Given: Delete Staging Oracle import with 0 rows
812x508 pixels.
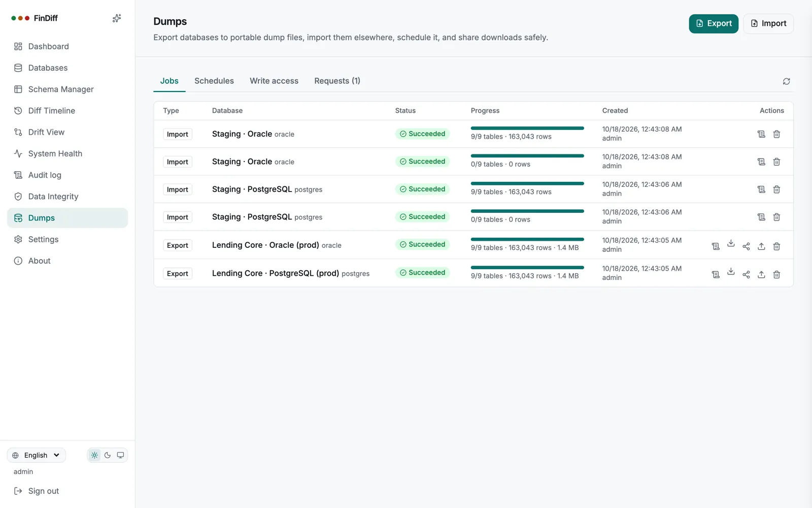Looking at the screenshot, I should coord(776,162).
